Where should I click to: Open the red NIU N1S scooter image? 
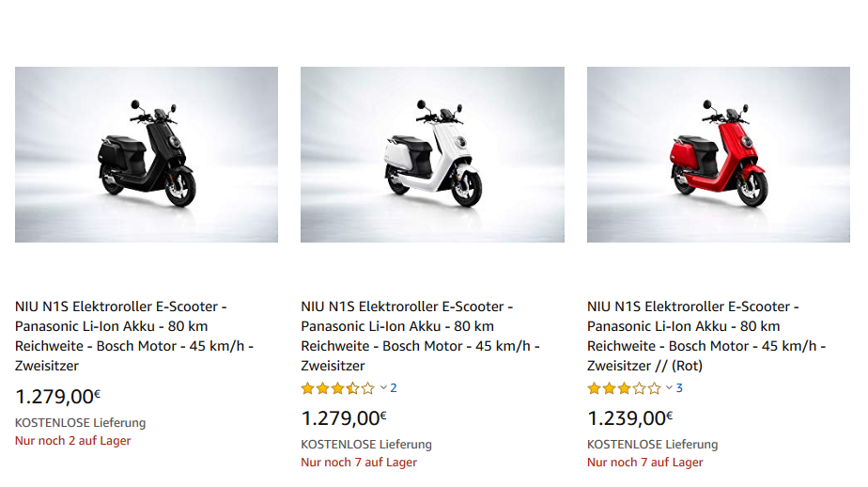[x=718, y=154]
